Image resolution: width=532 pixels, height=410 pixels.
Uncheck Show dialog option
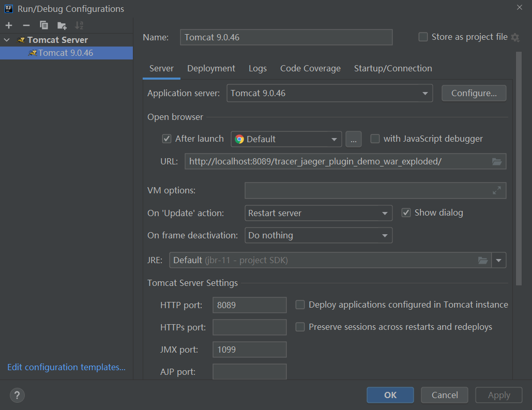click(x=406, y=213)
